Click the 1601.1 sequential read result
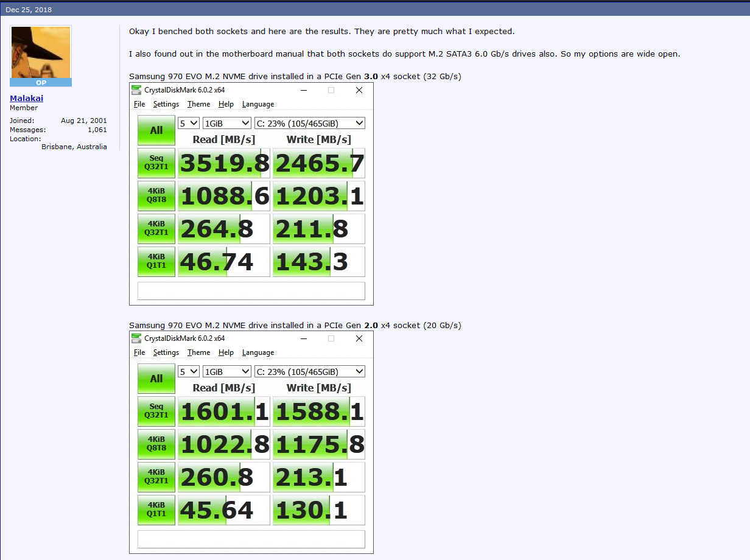The width and height of the screenshot is (750, 560). [224, 411]
